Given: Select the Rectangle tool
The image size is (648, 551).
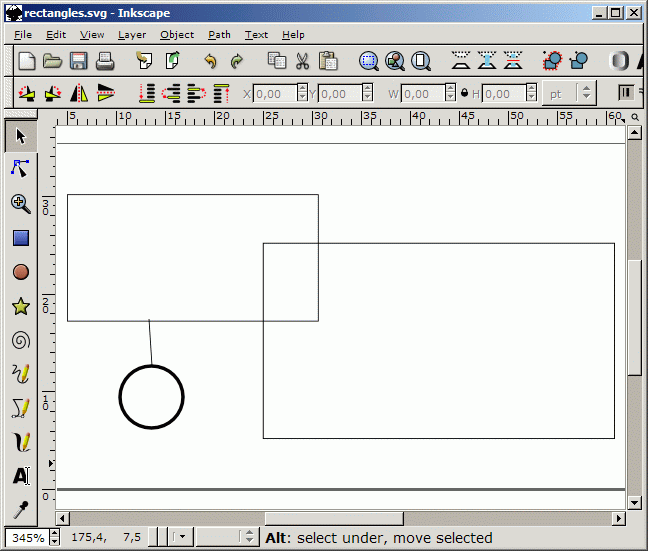Looking at the screenshot, I should pyautogui.click(x=21, y=238).
